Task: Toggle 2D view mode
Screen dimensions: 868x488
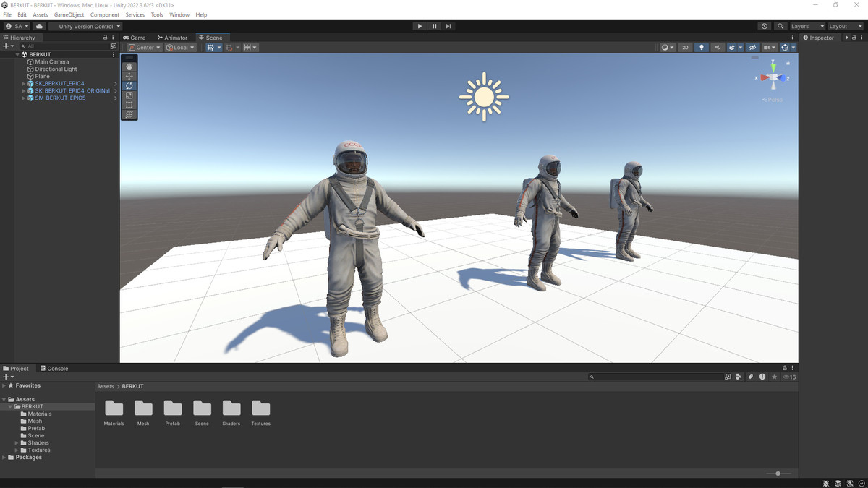Action: pos(685,48)
